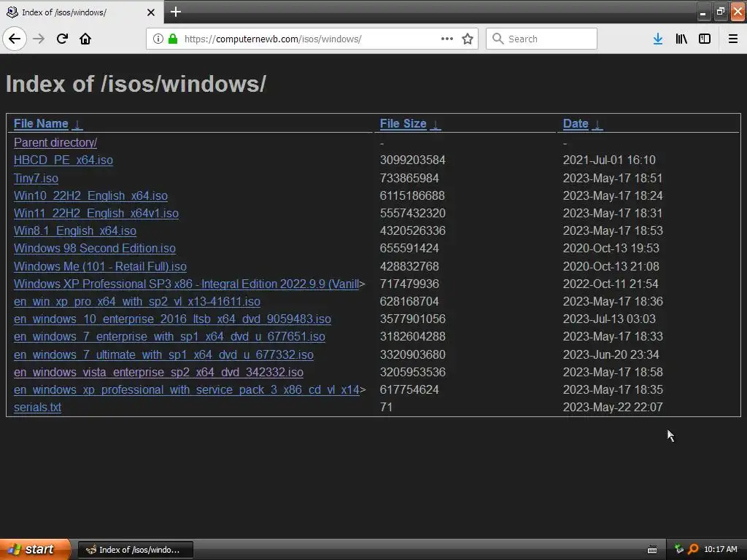The width and height of the screenshot is (747, 560).
Task: Sort File Name descending arrow
Action: click(77, 124)
